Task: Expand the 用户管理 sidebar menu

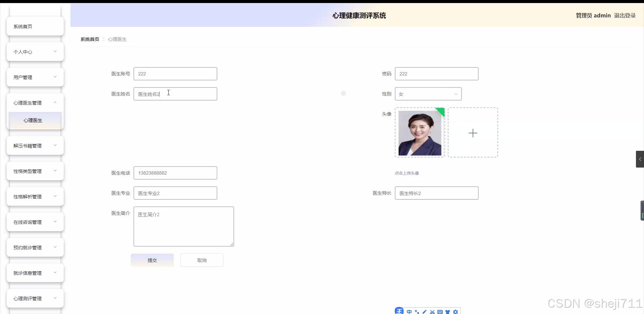Action: click(x=35, y=77)
